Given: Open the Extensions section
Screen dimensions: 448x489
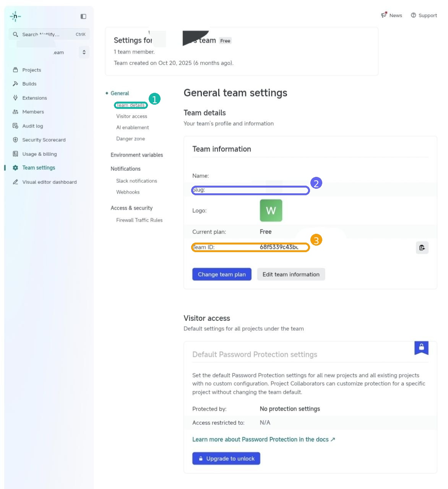Looking at the screenshot, I should [x=34, y=98].
